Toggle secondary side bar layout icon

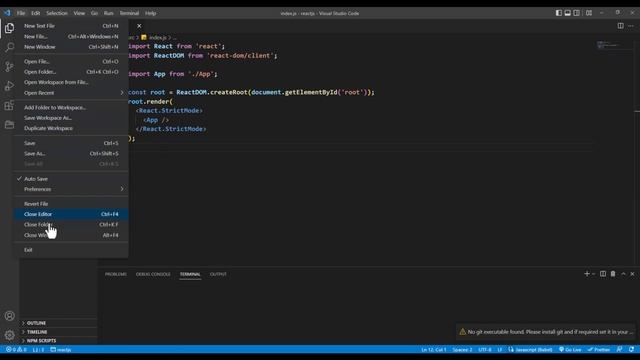tap(576, 13)
